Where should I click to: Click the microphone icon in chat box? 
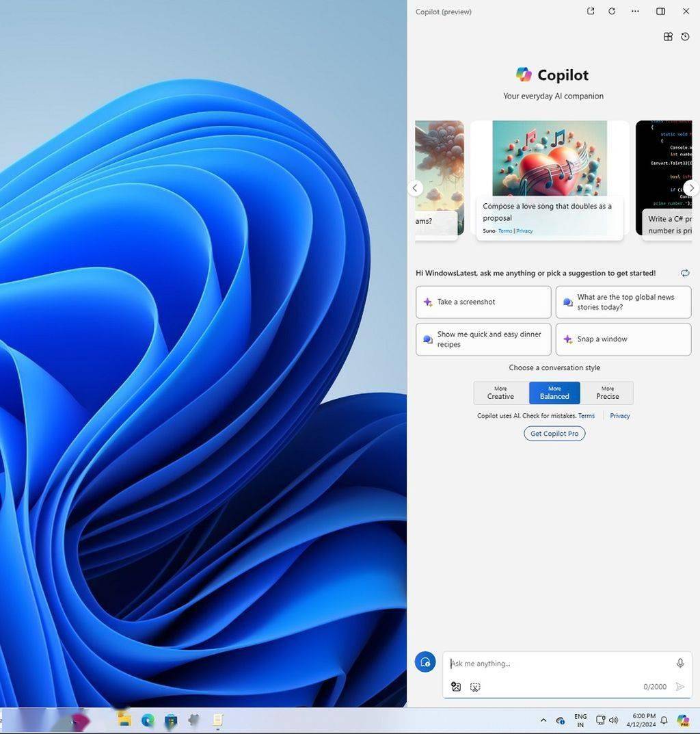[x=679, y=663]
